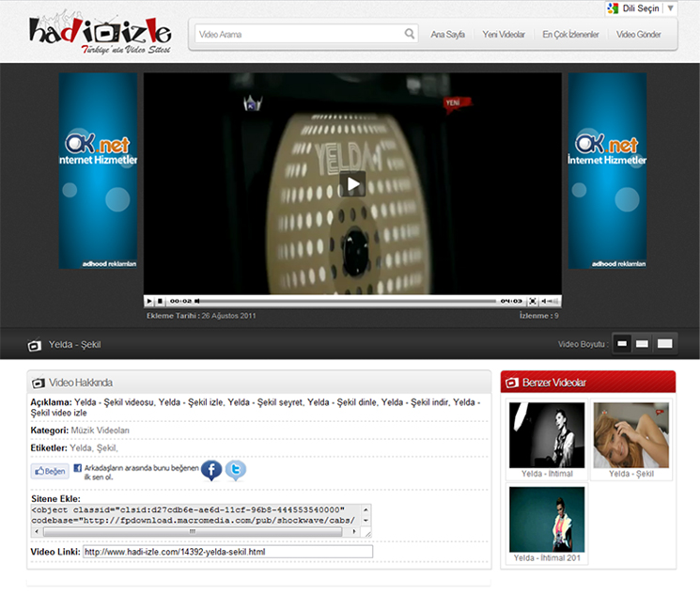700x595 pixels.
Task: Select the small video size option
Action: [x=622, y=344]
